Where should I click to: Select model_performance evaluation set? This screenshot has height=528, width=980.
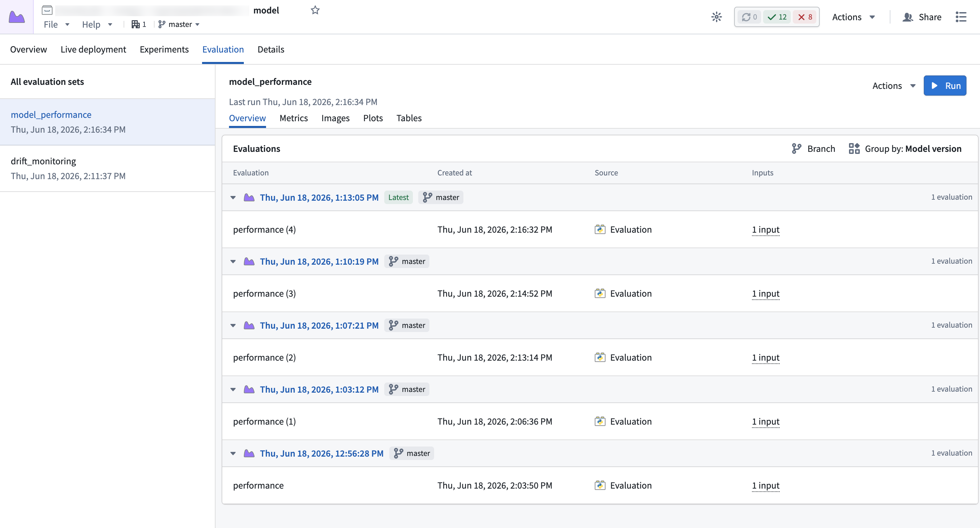(x=108, y=122)
